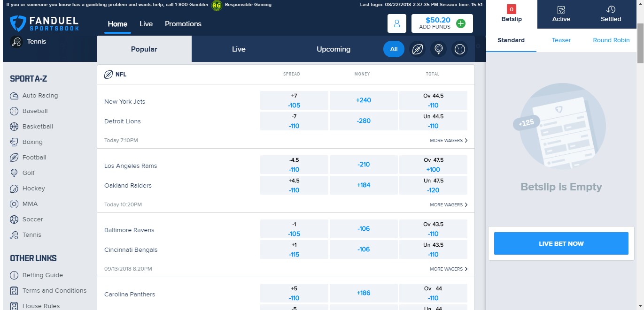Bet Oakland Raiders +184 moneyline
This screenshot has width=644, height=310.
pos(364,185)
